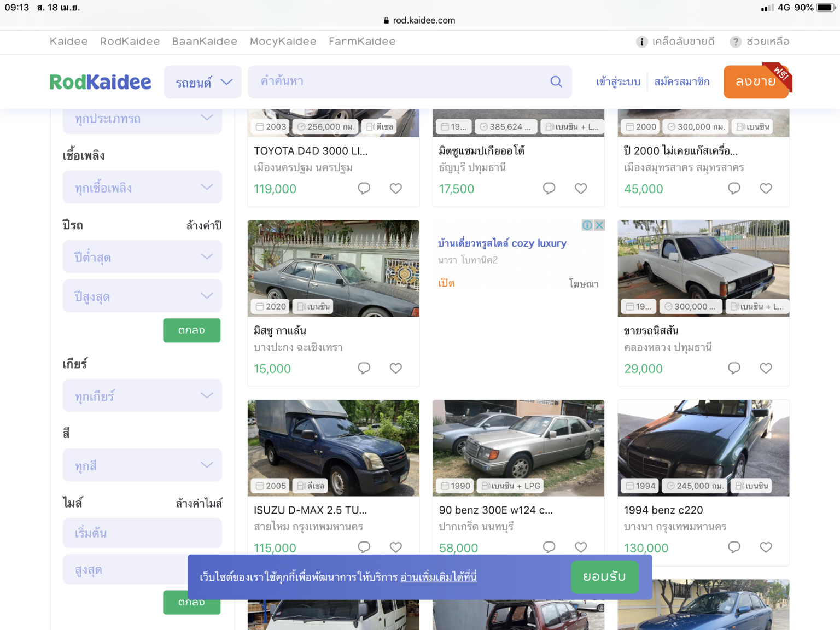Tap the battery indicator in status bar
Screen dimensions: 840x630
tap(825, 8)
